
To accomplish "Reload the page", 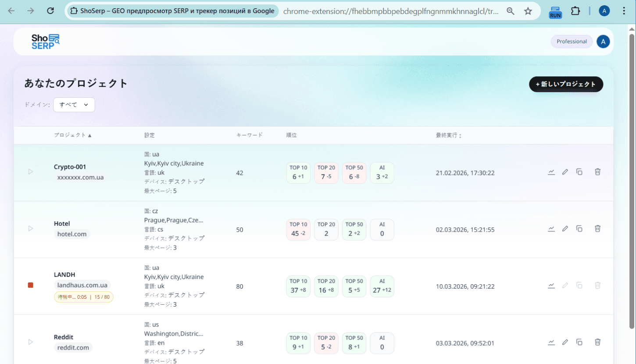I will pyautogui.click(x=50, y=11).
